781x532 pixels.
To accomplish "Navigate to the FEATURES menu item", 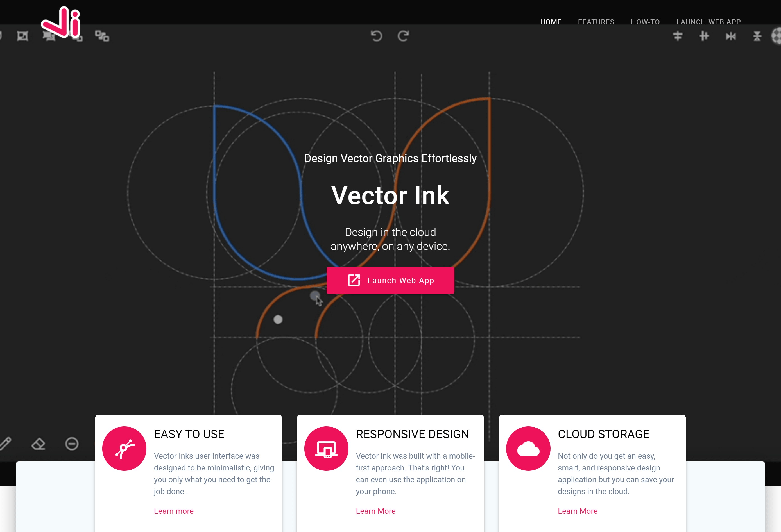I will tap(596, 22).
